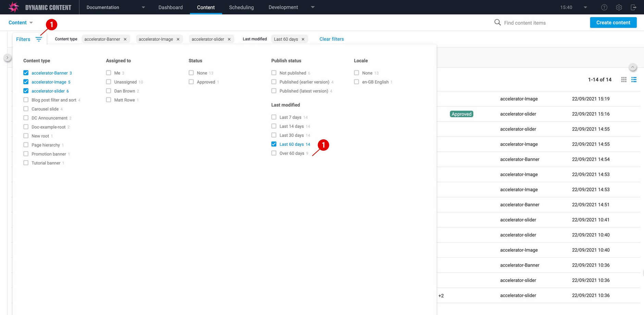Click Clear filters link
Image resolution: width=644 pixels, height=315 pixels.
[332, 39]
